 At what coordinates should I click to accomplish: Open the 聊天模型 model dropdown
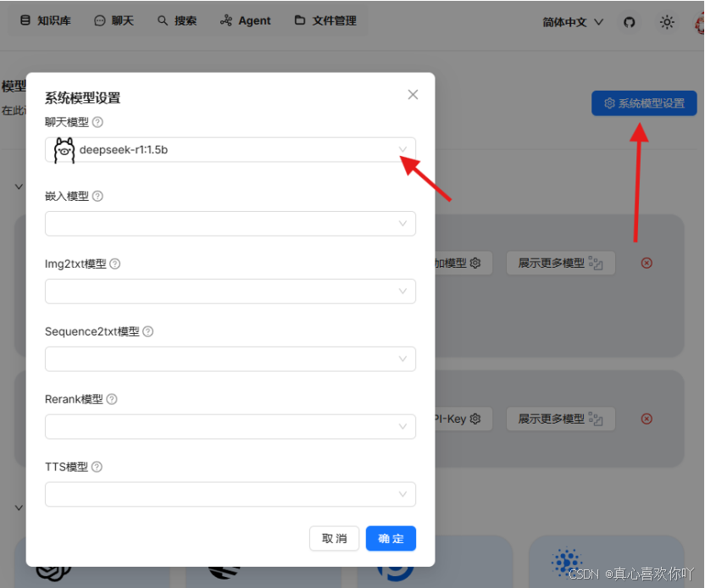tap(402, 149)
